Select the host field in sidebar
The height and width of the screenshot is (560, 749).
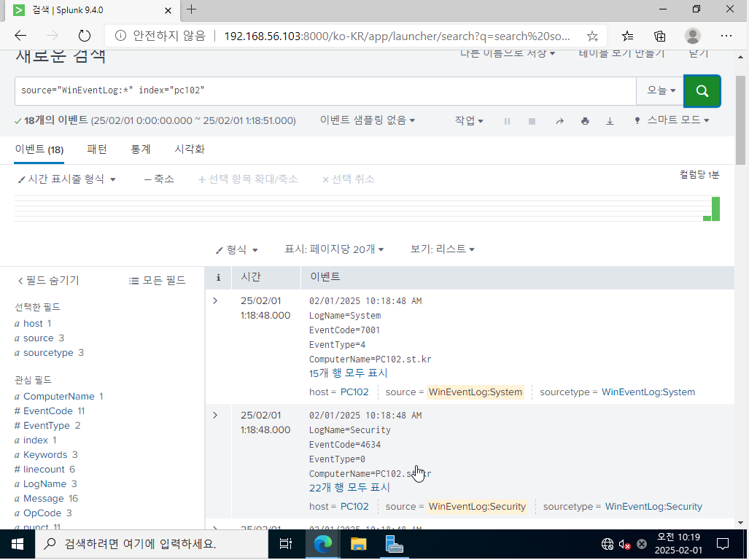33,324
